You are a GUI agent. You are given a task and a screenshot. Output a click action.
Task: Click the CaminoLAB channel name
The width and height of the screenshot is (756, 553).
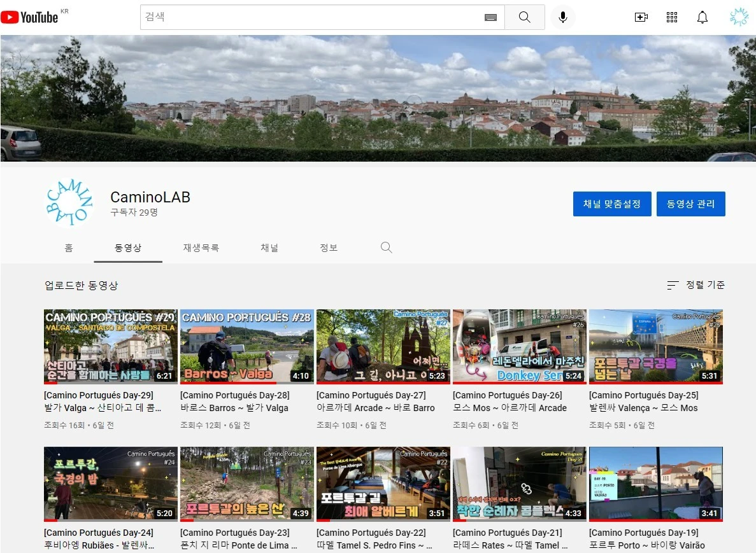click(150, 197)
